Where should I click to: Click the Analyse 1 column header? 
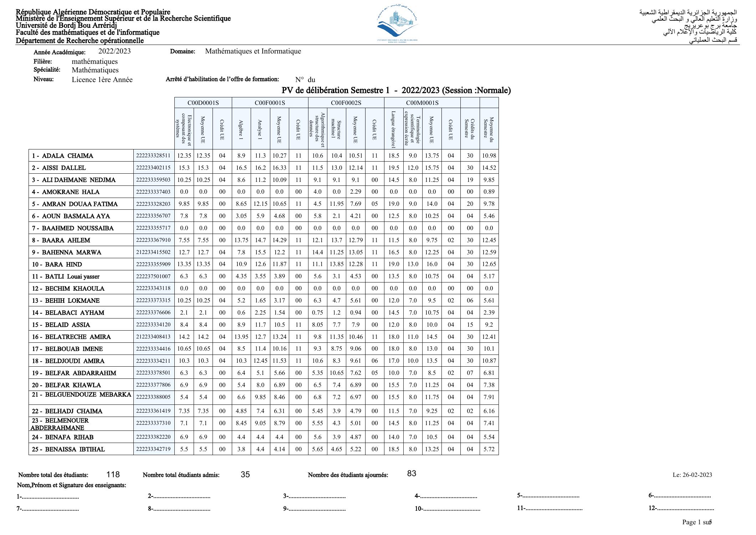260,129
